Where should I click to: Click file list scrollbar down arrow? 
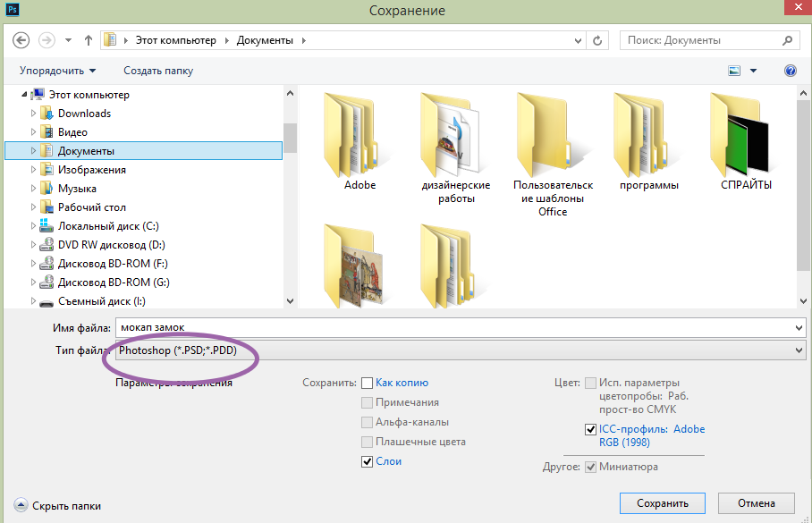pos(803,301)
